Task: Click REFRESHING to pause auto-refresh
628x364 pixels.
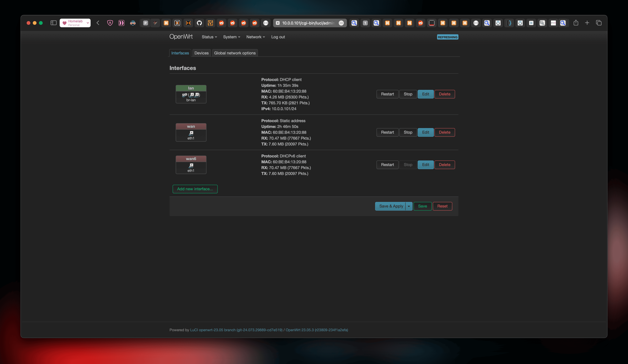Action: coord(448,37)
